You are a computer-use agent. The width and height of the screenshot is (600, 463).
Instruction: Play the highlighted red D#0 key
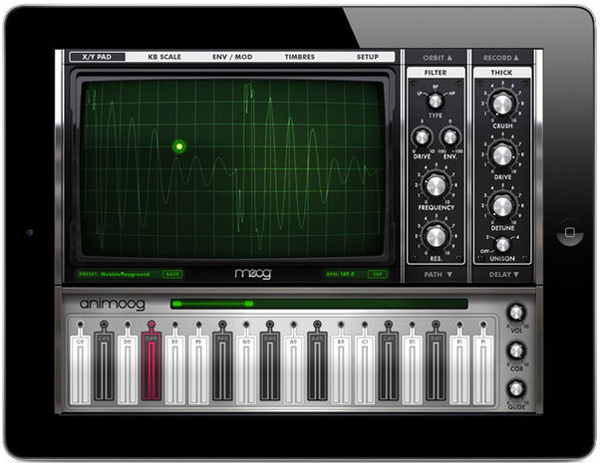tap(151, 367)
